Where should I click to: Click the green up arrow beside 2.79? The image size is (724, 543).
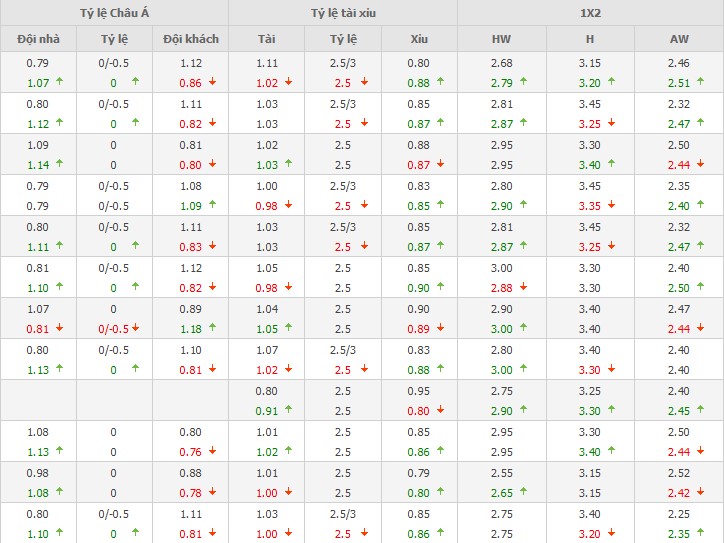click(523, 82)
